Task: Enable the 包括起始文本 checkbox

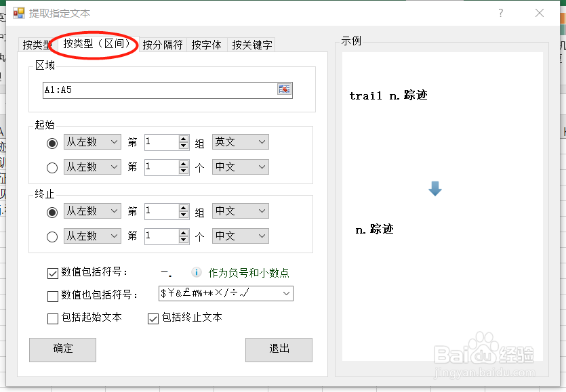Action: tap(53, 319)
